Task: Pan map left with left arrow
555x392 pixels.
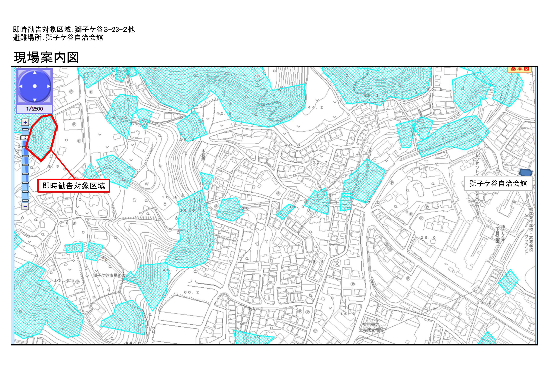Action: (x=21, y=86)
